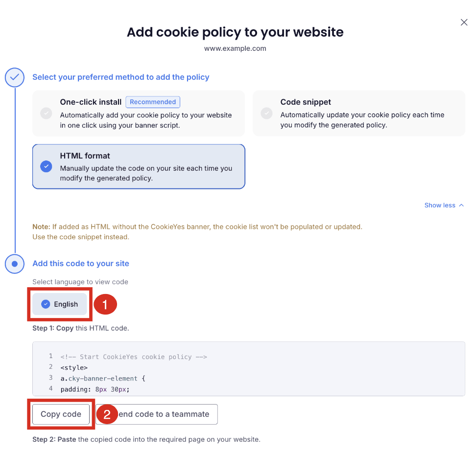
Task: Click the heading "Select your preferred method to add the policy"
Action: click(121, 77)
